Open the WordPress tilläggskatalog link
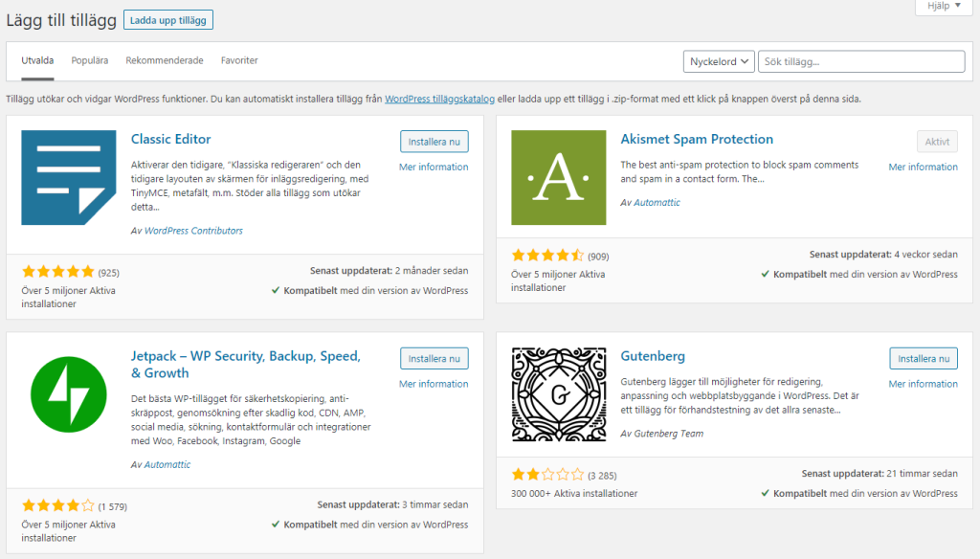The image size is (980, 559). pos(439,99)
